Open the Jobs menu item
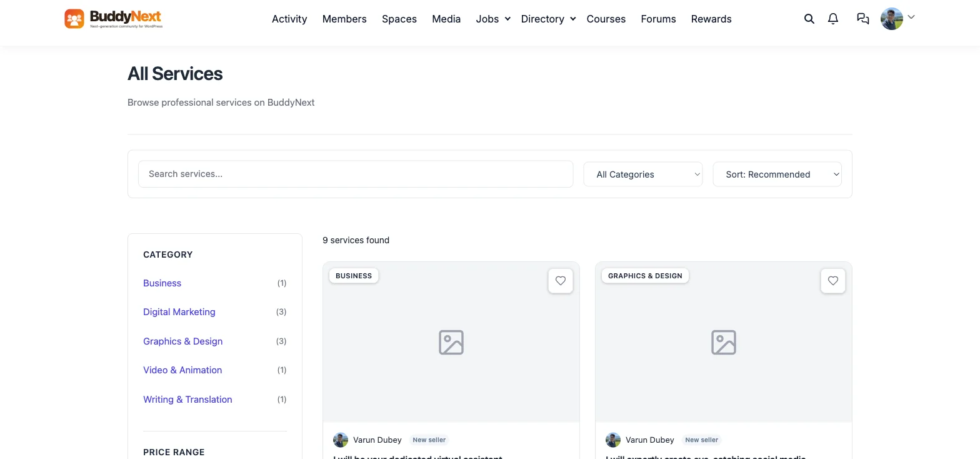Screen dimensions: 980x459 tap(487, 19)
